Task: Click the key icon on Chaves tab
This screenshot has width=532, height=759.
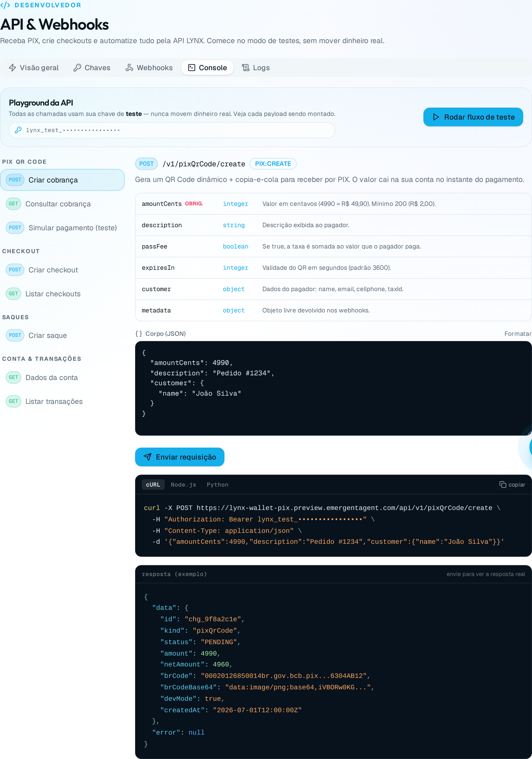Action: (77, 68)
